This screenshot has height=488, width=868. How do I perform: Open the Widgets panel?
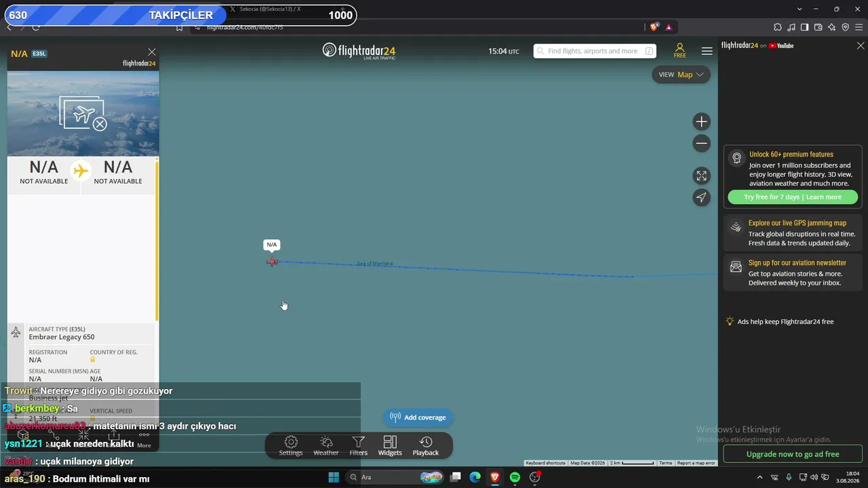pyautogui.click(x=390, y=446)
